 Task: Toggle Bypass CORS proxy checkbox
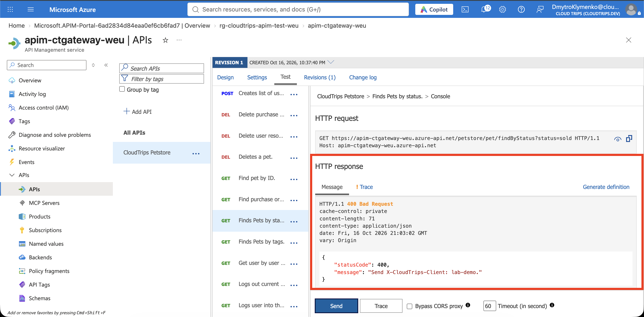point(410,306)
